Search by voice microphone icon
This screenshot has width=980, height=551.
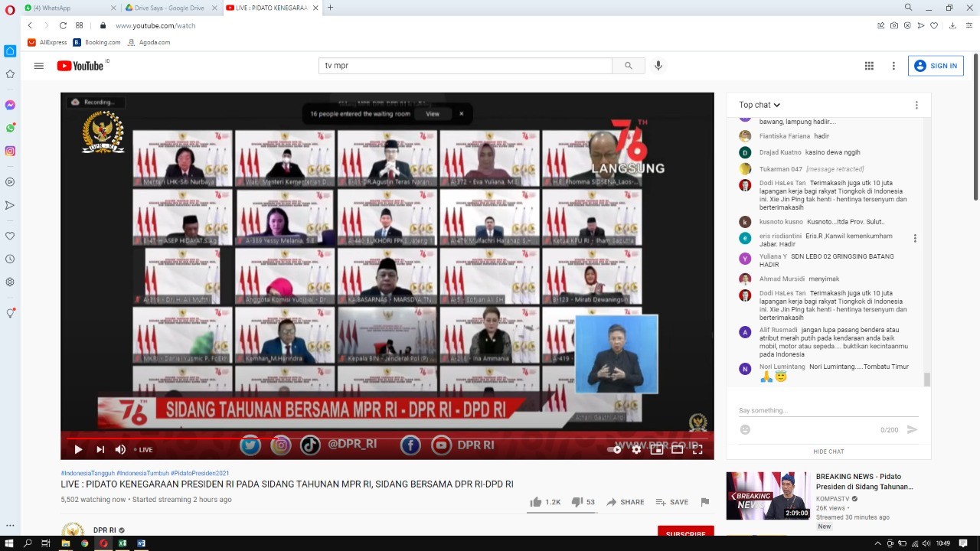click(x=658, y=66)
